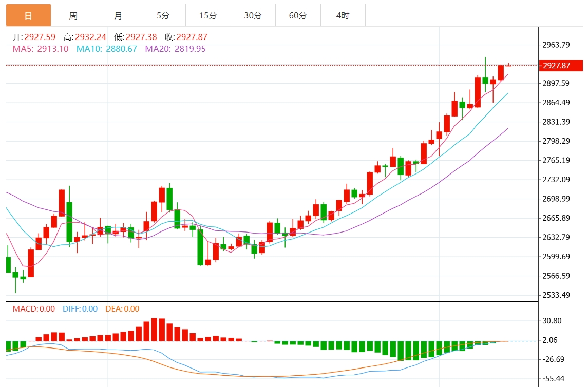The image size is (588, 387).
Task: Click the MA5: 2913.10 indicator label
Action: coord(41,49)
